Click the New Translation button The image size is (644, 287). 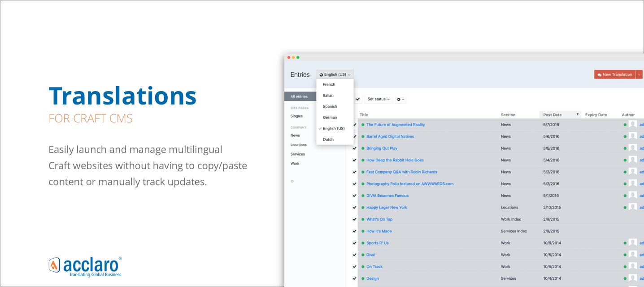(x=614, y=74)
